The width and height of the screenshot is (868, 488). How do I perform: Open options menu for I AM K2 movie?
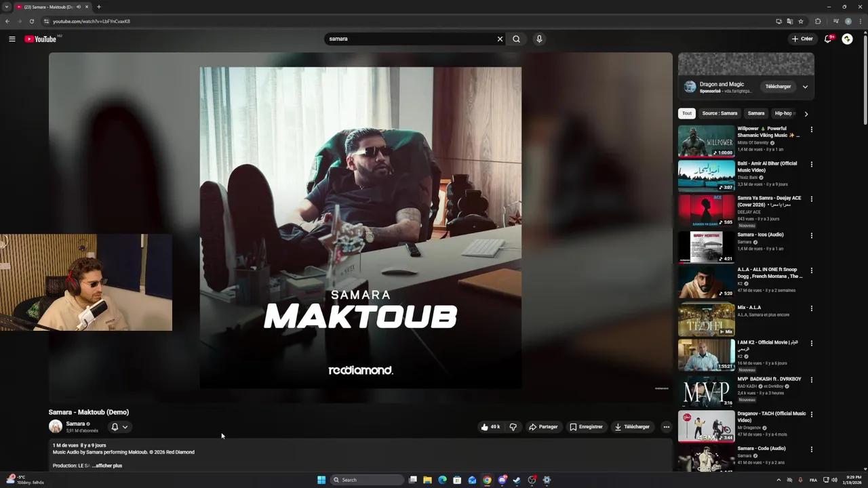[811, 343]
